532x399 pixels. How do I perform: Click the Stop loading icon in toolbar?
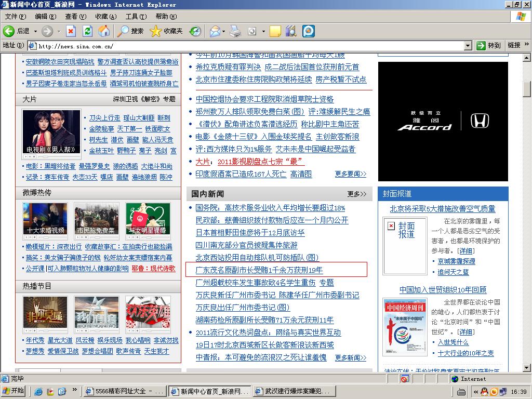71,31
